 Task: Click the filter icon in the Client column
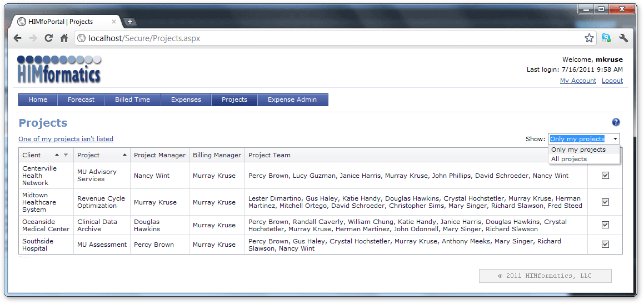pos(66,155)
